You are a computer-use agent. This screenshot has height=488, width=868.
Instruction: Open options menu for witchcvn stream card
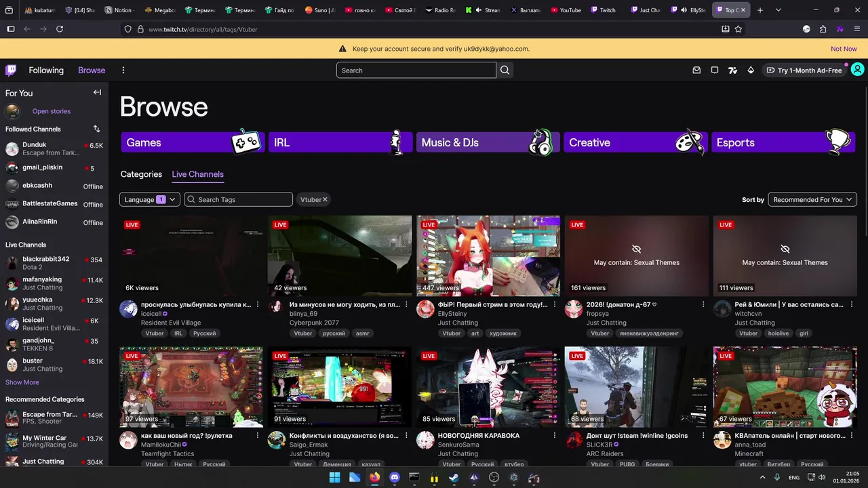pyautogui.click(x=852, y=304)
